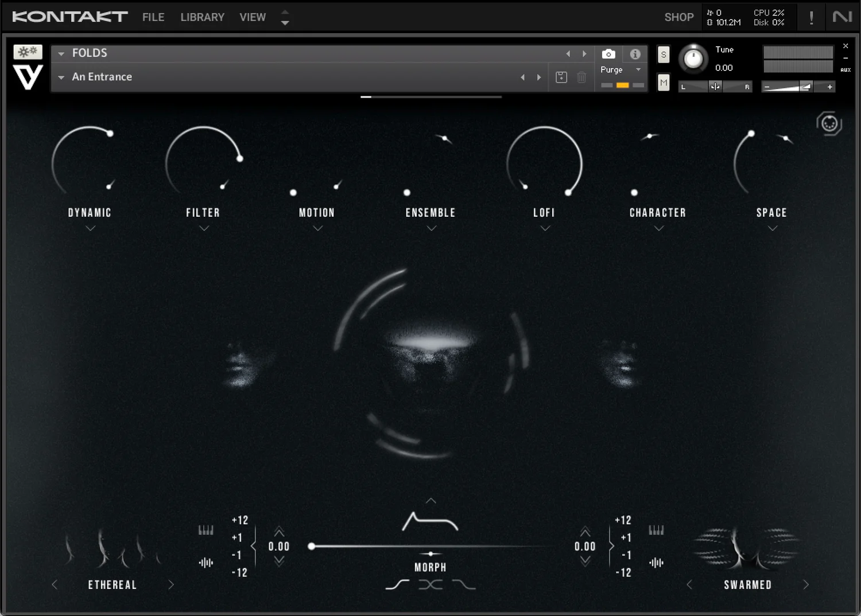Click the trash icon to delete snapshot

[581, 77]
